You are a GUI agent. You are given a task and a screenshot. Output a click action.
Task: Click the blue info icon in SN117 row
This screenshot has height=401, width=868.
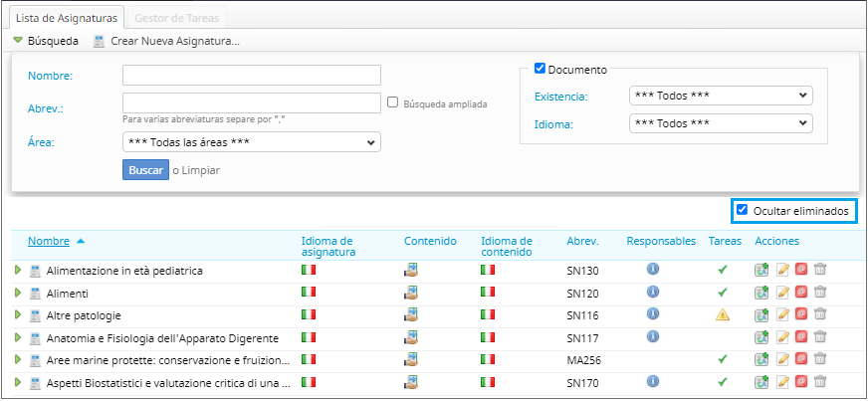point(653,335)
